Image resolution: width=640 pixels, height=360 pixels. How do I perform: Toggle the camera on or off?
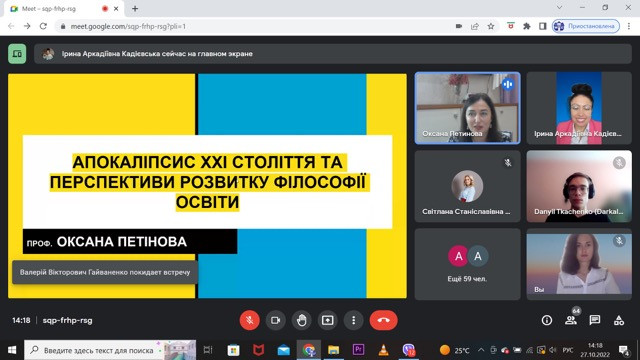(276, 320)
